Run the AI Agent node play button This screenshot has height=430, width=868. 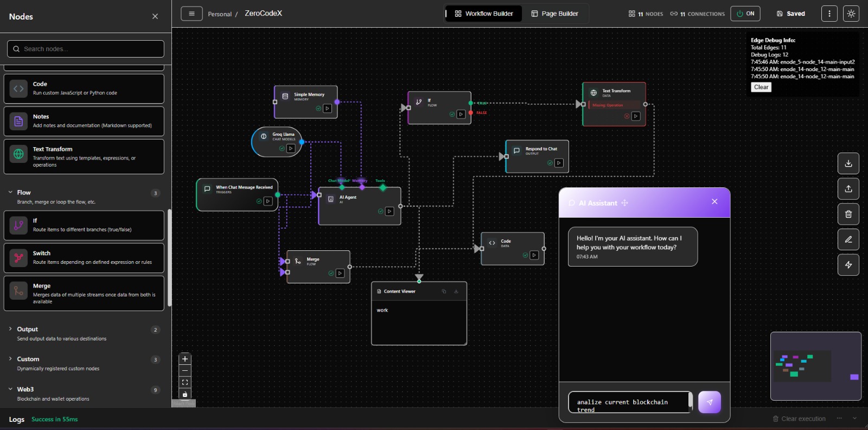click(390, 212)
